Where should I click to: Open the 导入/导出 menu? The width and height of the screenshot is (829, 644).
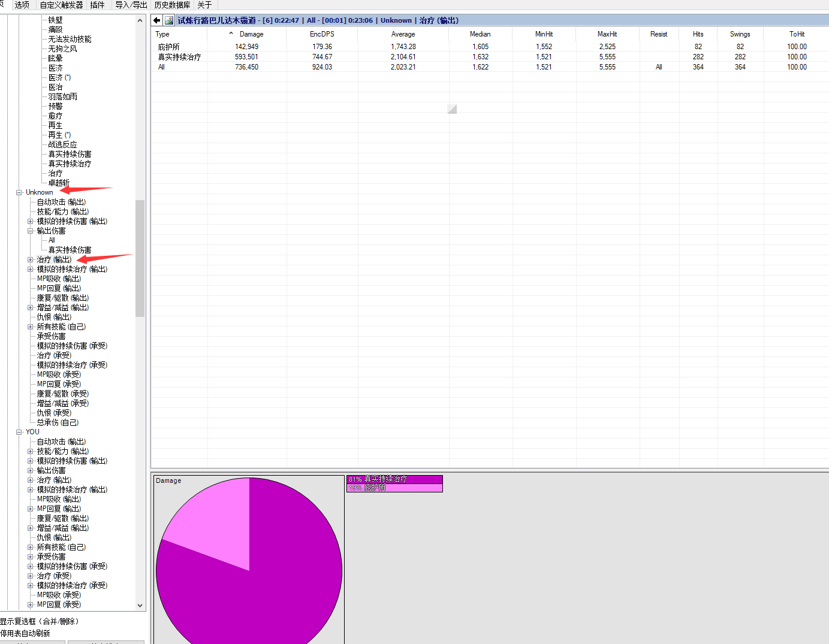point(131,5)
